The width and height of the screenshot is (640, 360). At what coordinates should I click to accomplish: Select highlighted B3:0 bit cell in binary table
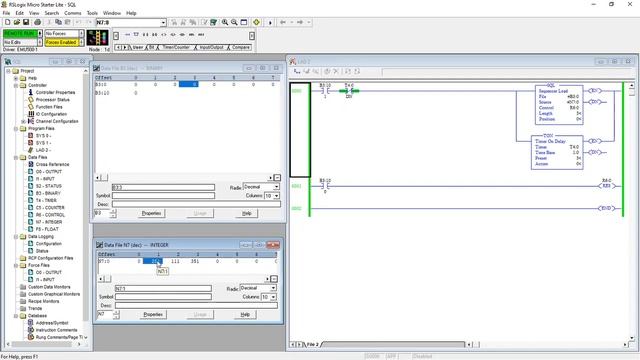[x=189, y=84]
